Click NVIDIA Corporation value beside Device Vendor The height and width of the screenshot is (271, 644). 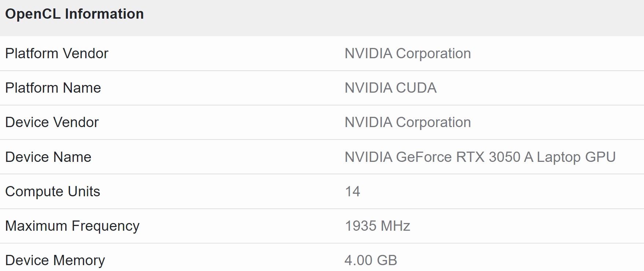coord(408,122)
